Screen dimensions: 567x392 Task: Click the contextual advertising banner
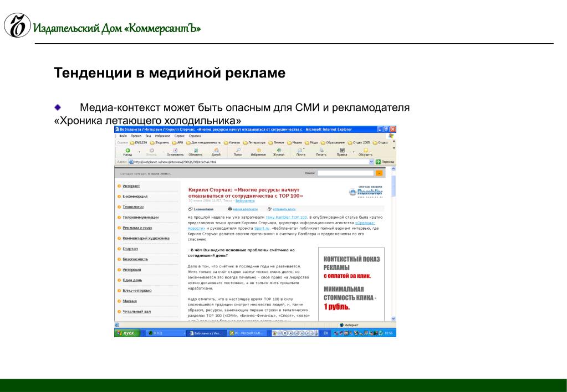(351, 284)
